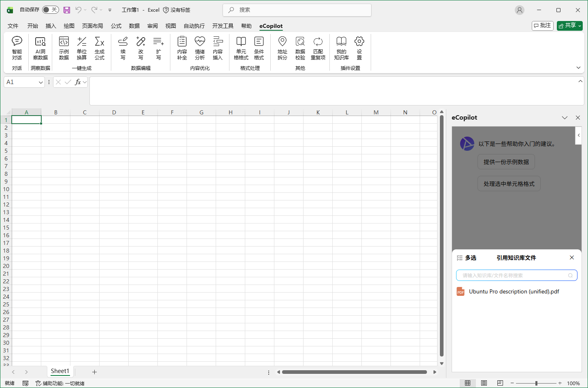Expand the Name Box dropdown arrow

coord(40,82)
